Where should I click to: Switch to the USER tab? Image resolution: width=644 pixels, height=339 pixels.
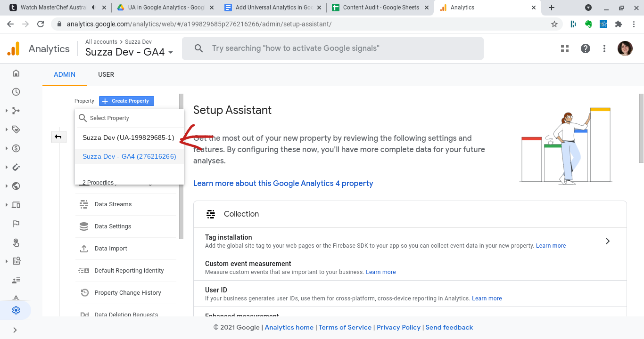tap(106, 74)
